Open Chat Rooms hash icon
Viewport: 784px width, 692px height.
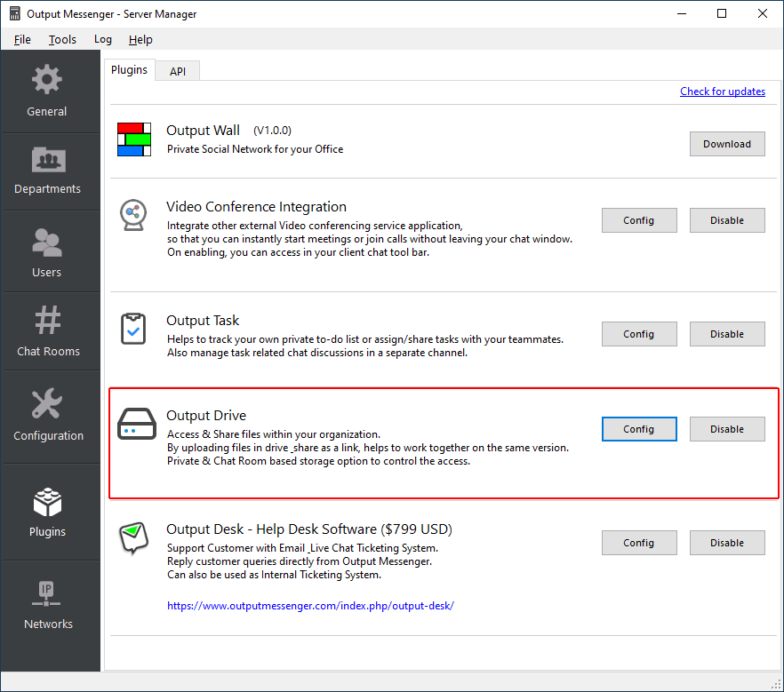48,320
